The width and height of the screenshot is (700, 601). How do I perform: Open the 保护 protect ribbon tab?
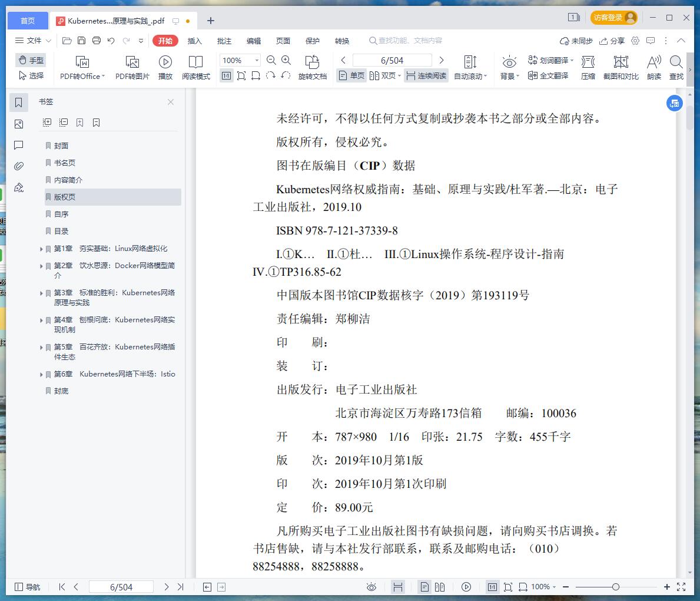point(313,41)
